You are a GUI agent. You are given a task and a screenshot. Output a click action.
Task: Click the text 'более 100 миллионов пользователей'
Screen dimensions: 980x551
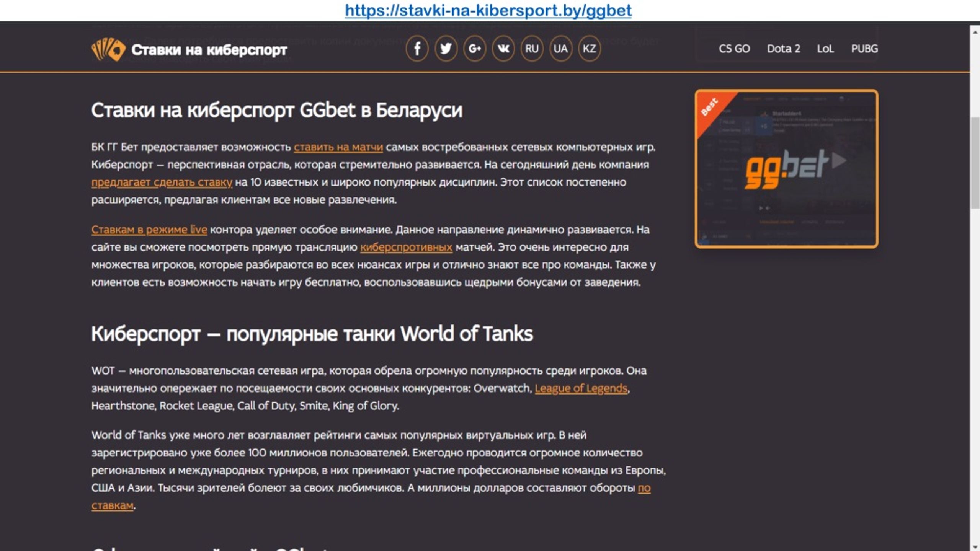[311, 453]
